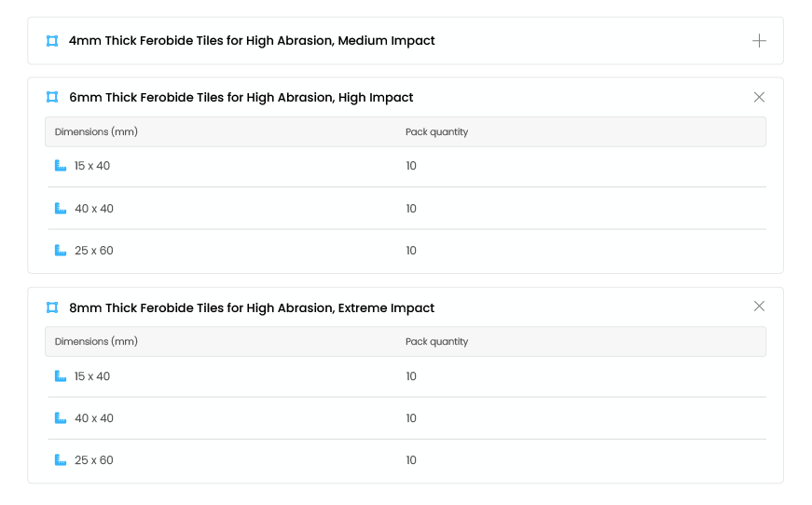Click Pack quantity header in 8mm table
The width and height of the screenshot is (812, 505).
436,342
